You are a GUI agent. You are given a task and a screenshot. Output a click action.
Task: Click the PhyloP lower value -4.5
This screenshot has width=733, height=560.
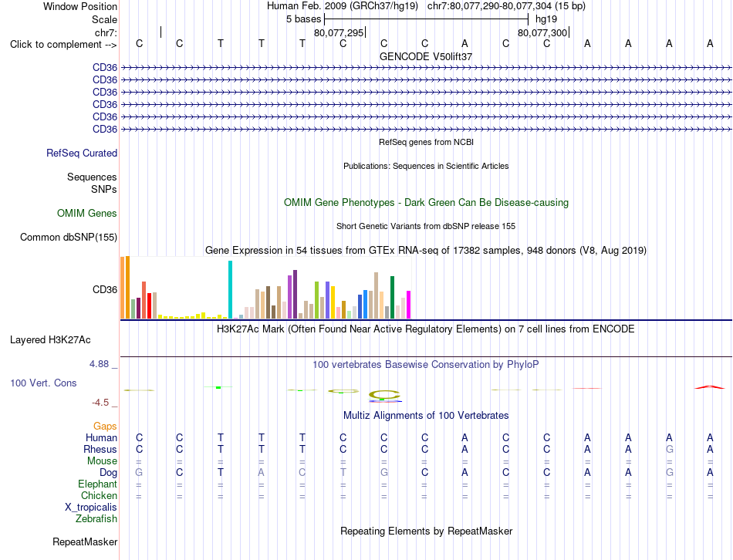point(100,403)
